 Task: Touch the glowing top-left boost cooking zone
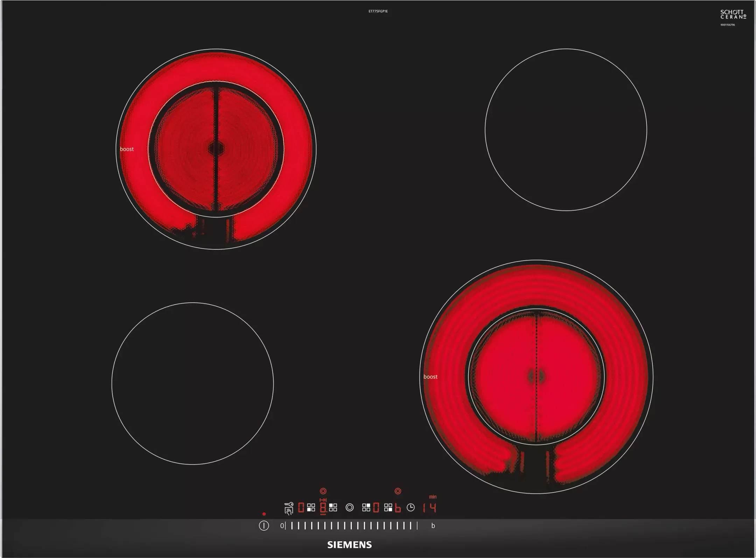tap(216, 149)
